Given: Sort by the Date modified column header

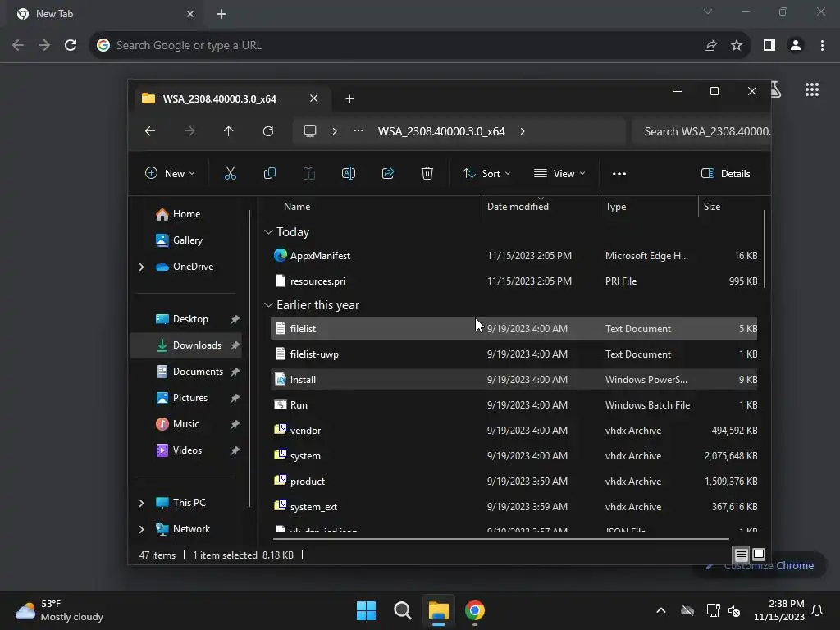Looking at the screenshot, I should [541, 207].
